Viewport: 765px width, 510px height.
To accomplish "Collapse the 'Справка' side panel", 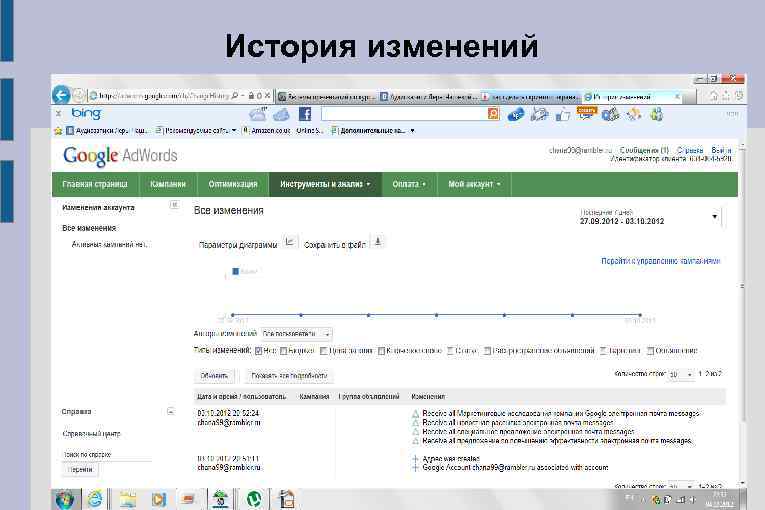I will [x=171, y=411].
